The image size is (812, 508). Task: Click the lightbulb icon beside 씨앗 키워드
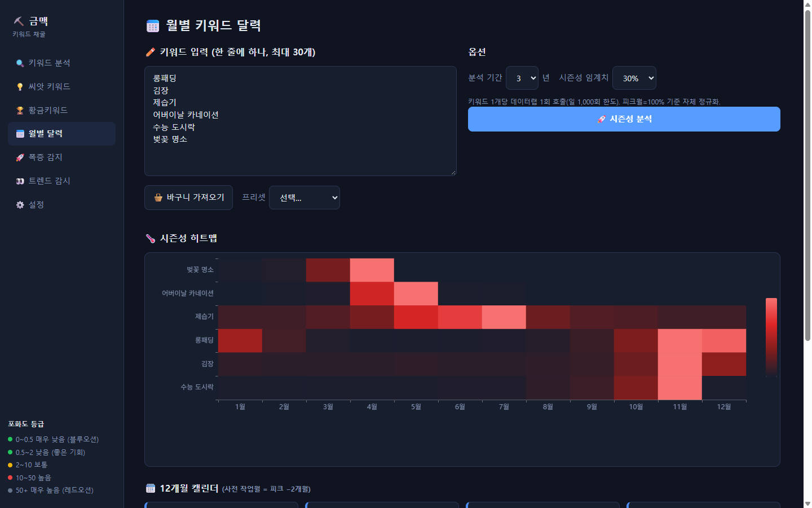pyautogui.click(x=20, y=87)
